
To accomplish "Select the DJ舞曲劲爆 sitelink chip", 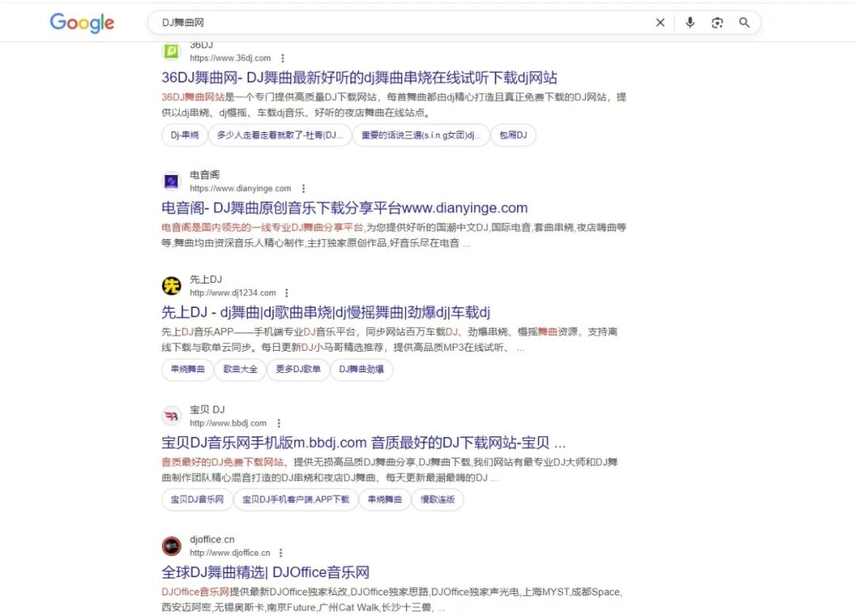I will [361, 369].
